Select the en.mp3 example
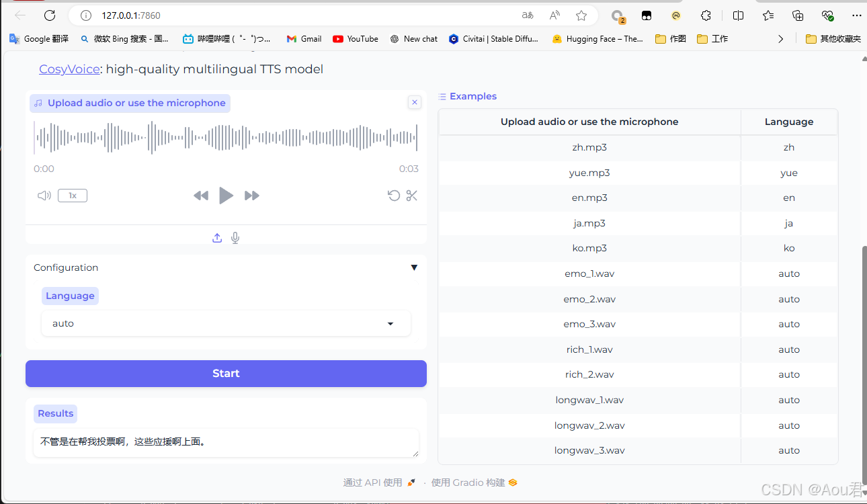The width and height of the screenshot is (867, 504). 589,198
